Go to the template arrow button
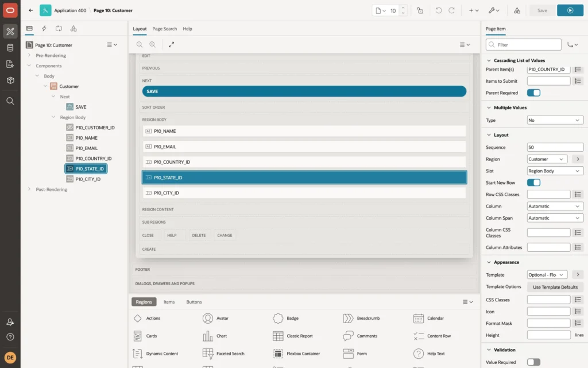 click(x=578, y=275)
